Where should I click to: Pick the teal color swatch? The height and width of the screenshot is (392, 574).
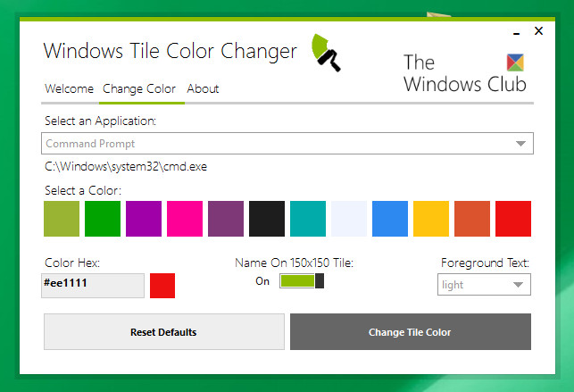click(308, 219)
